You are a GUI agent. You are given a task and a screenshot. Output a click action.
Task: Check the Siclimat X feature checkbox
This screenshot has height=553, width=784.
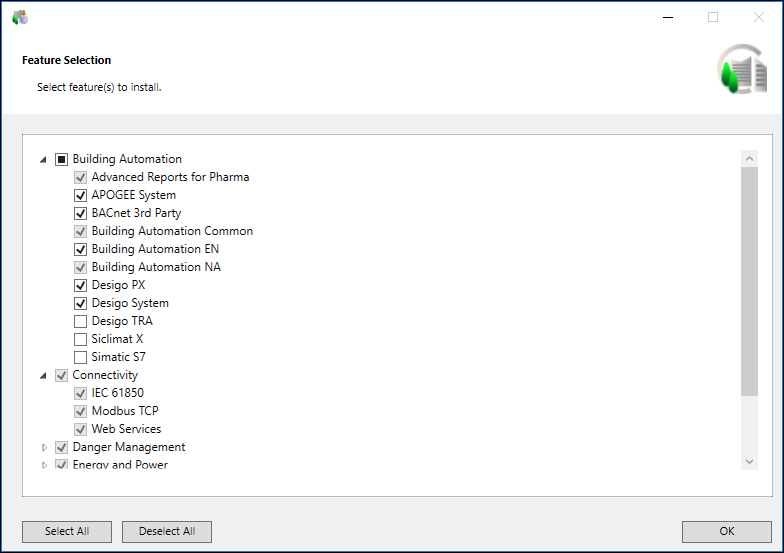[x=81, y=339]
